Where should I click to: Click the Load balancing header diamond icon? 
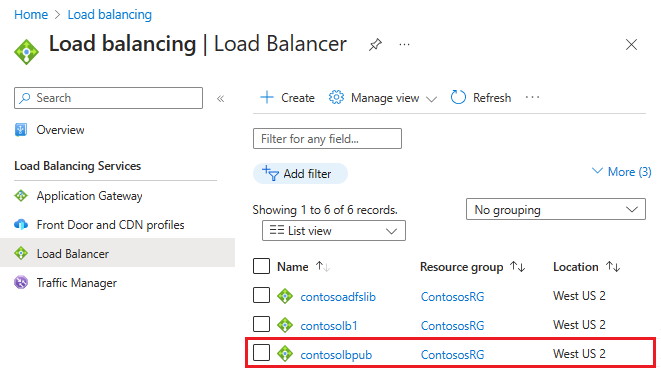click(x=26, y=52)
